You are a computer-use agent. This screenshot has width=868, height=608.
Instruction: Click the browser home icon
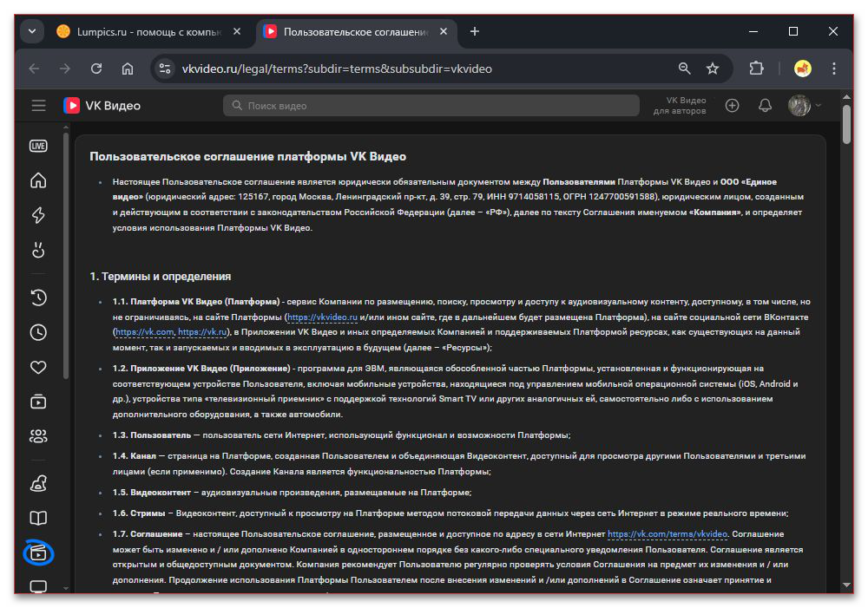[x=128, y=69]
